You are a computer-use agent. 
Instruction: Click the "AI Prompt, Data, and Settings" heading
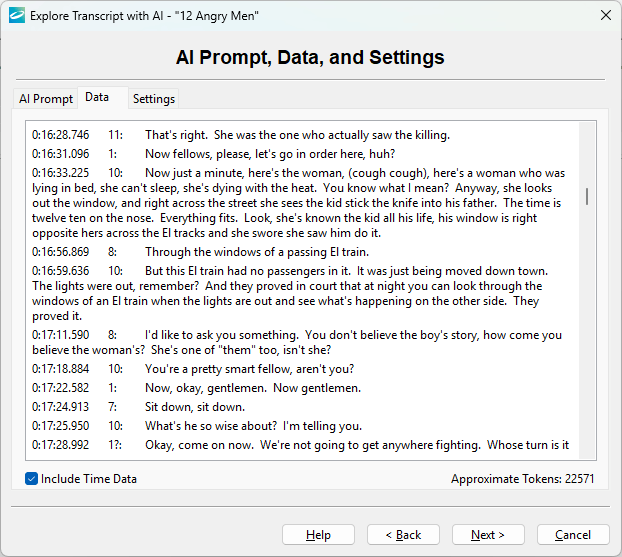point(311,57)
